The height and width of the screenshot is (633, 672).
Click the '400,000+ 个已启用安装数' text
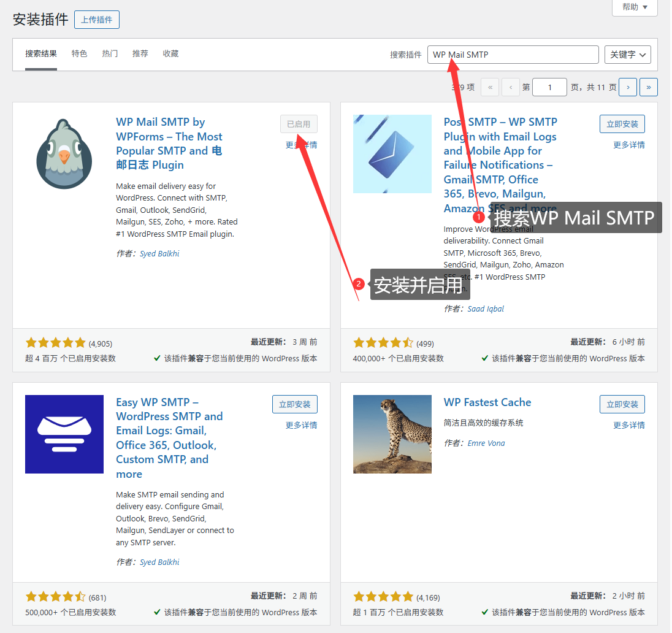point(399,359)
